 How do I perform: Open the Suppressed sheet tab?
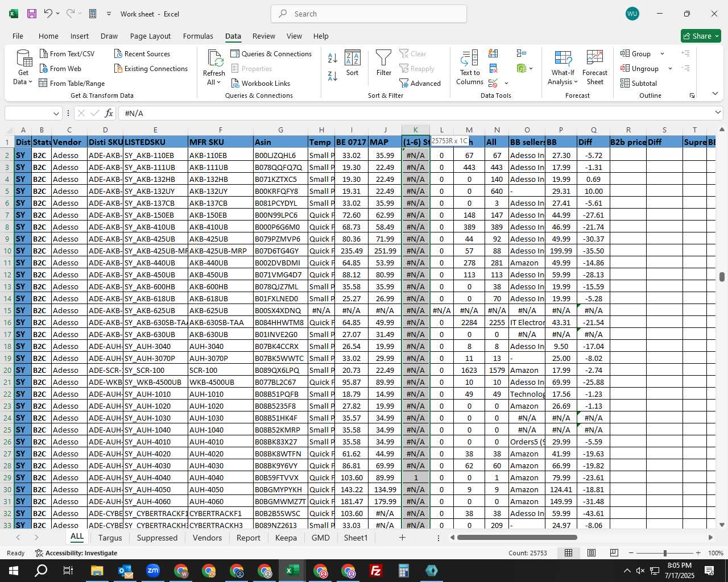click(x=157, y=538)
